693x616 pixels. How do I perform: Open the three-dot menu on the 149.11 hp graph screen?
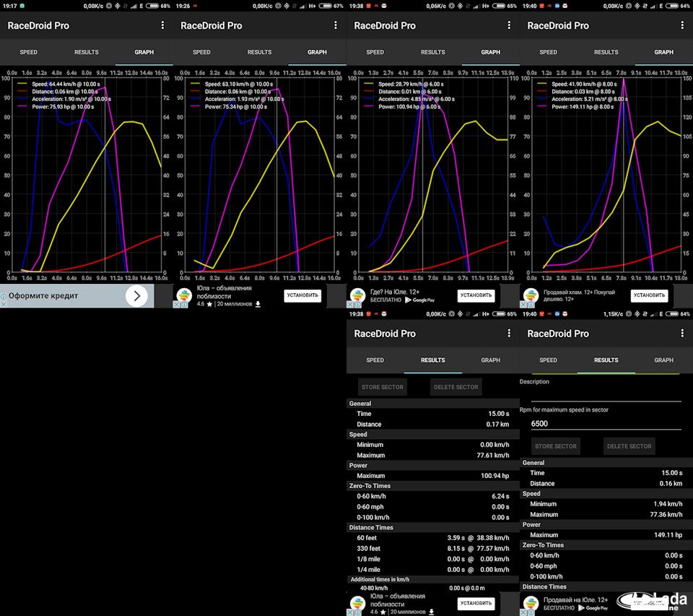click(x=682, y=25)
